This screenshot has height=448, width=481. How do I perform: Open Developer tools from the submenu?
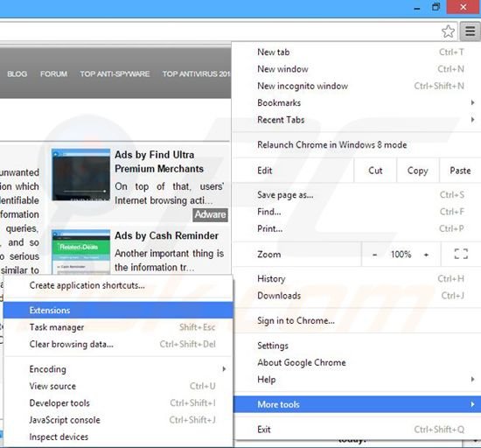tap(118, 402)
